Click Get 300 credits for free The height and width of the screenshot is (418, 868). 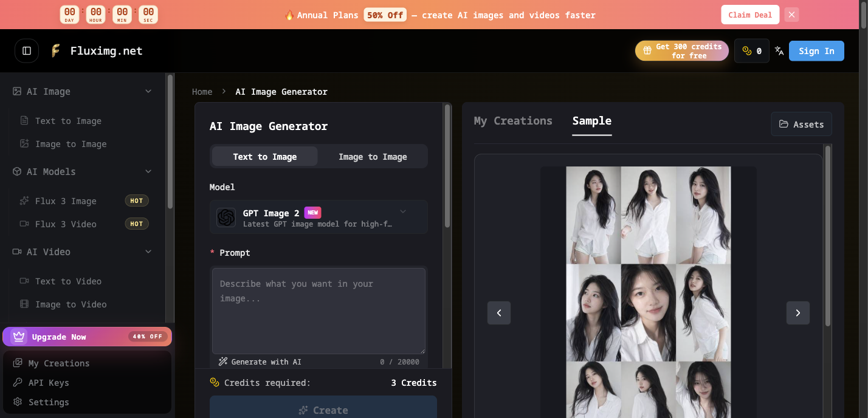[x=682, y=51]
